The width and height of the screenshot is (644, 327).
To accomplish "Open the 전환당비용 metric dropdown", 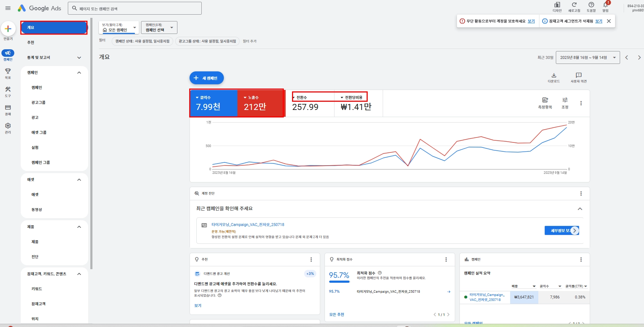I will tap(352, 97).
